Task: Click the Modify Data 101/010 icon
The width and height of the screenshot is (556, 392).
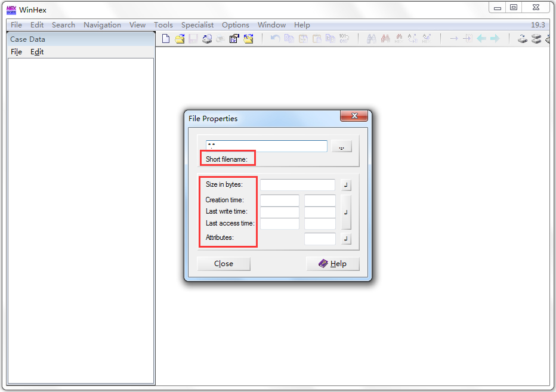Action: point(344,38)
